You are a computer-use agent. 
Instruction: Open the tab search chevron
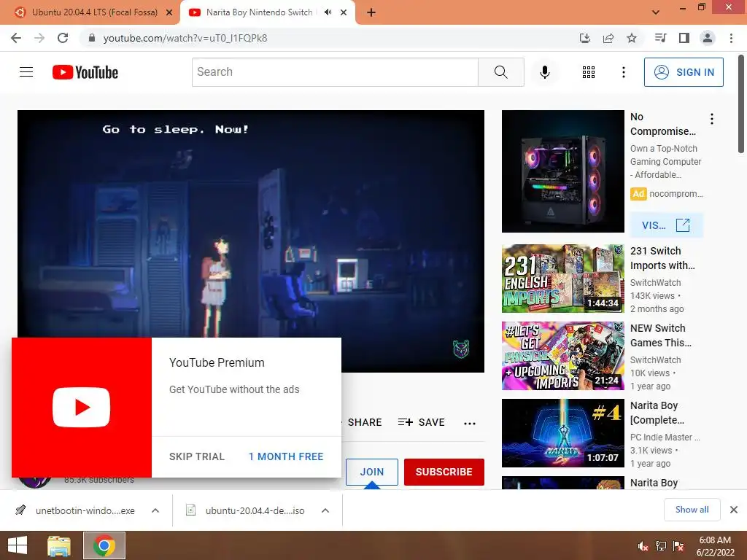[656, 12]
